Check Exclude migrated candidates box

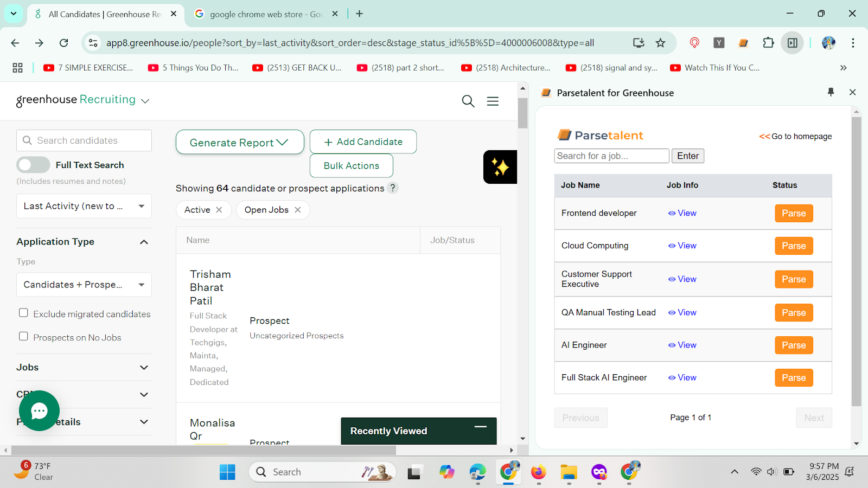point(23,313)
